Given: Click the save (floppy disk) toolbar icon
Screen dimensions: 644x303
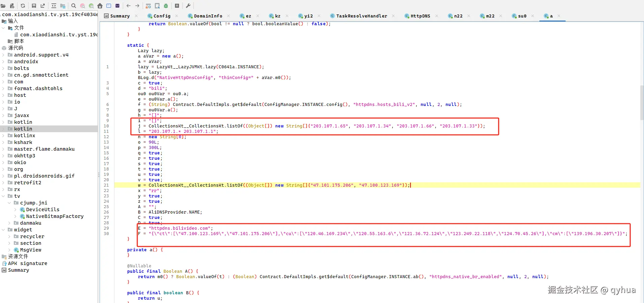Looking at the screenshot, I should pyautogui.click(x=34, y=6).
